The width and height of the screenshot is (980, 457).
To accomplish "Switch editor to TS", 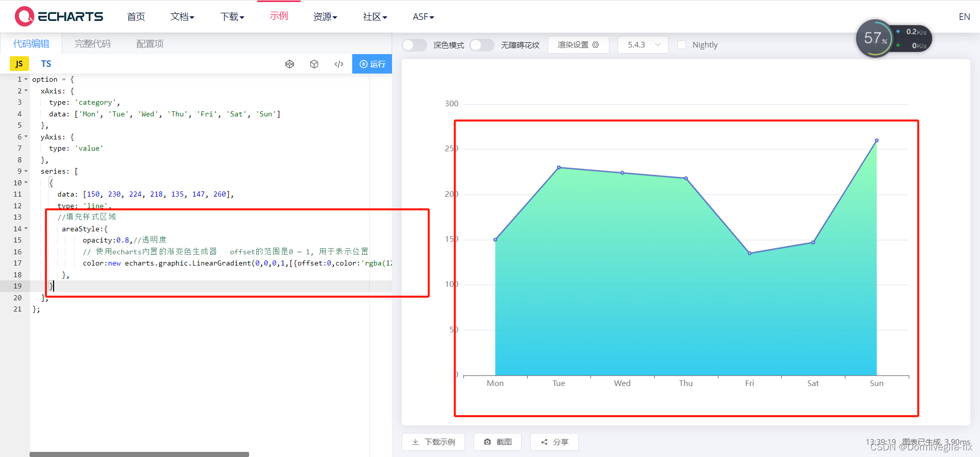I will 46,64.
